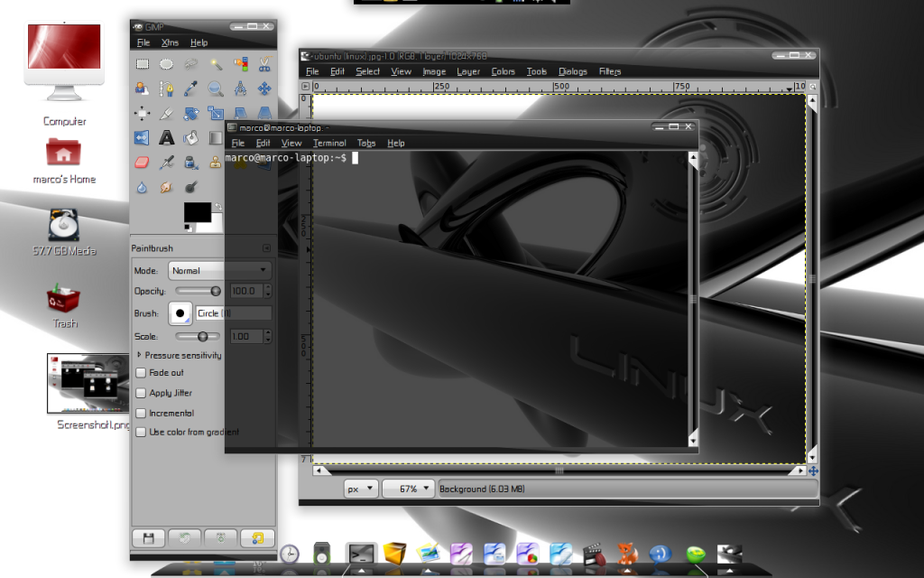
Task: Open the black foreground color swatch
Action: click(x=198, y=212)
